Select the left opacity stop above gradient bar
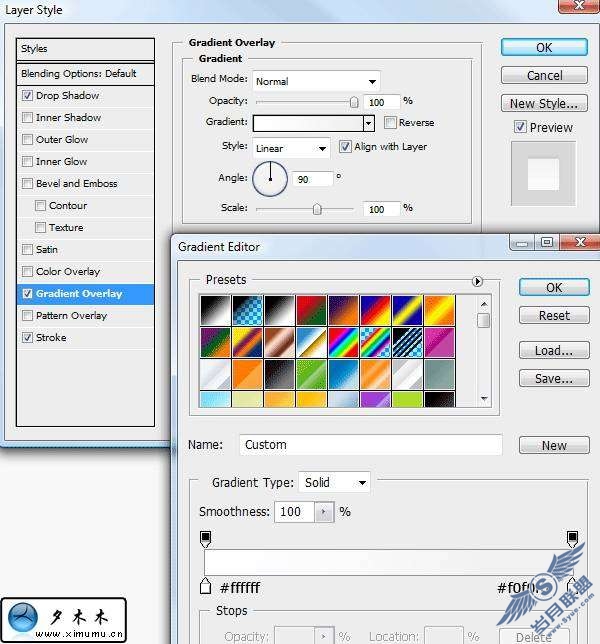Screen dimensions: 600x644 pos(205,539)
